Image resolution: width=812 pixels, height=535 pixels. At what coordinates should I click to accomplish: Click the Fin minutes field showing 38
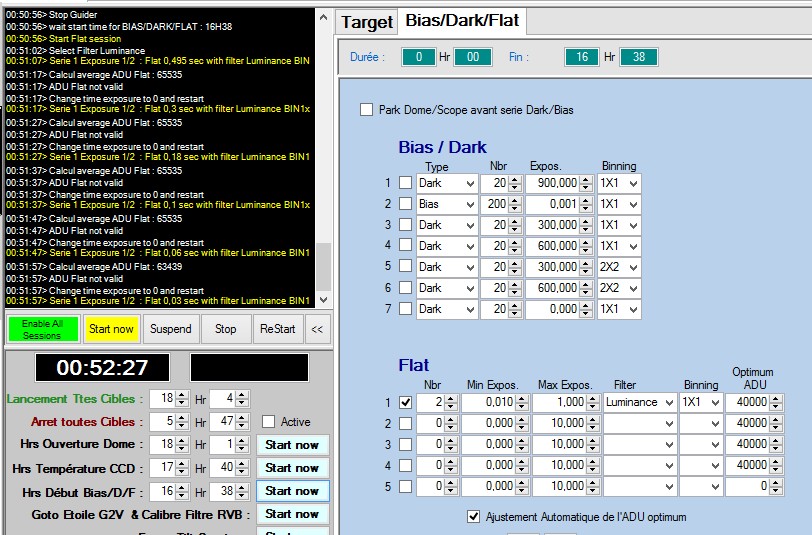coord(639,57)
